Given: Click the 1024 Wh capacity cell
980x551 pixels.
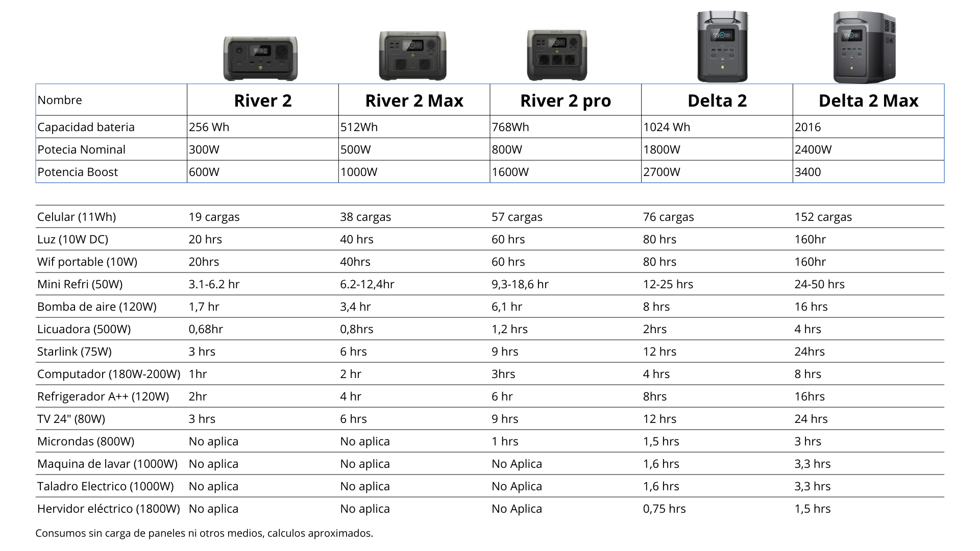Looking at the screenshot, I should pos(667,127).
